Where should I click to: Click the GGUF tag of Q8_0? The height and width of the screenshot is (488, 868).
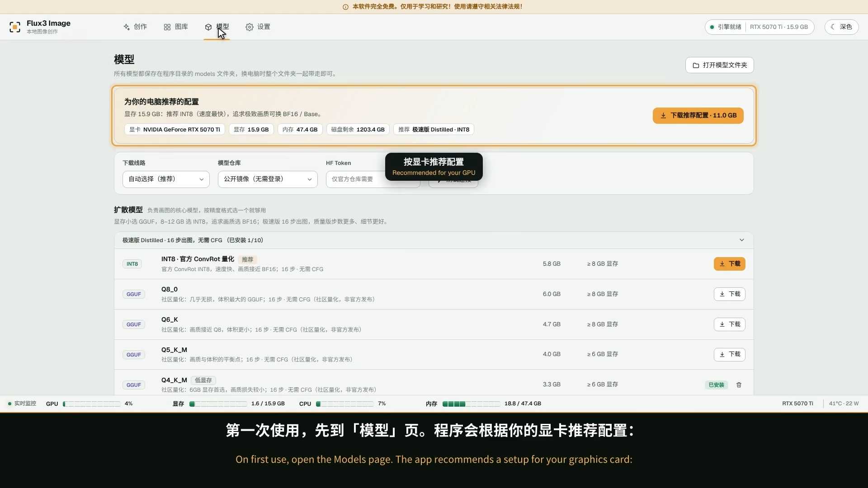[x=133, y=294]
